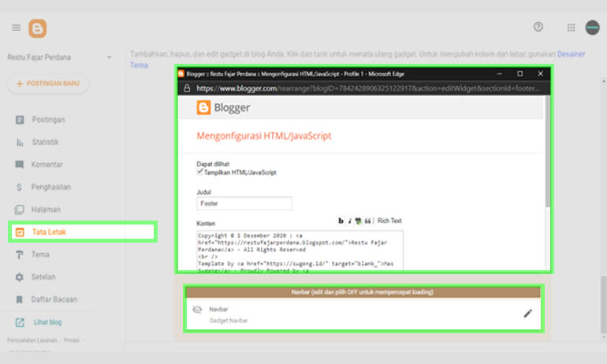
Task: Click the POSTINGAN BARU button
Action: (x=47, y=84)
